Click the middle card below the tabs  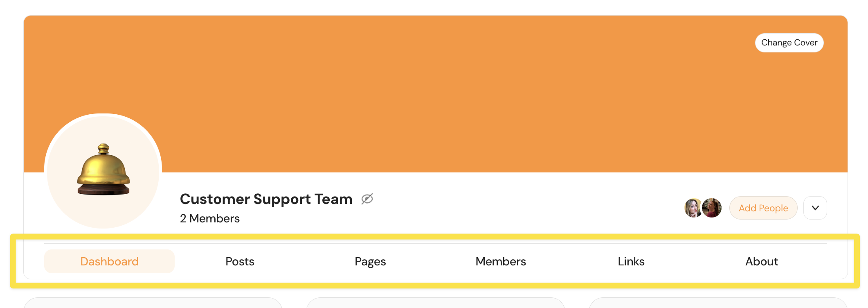point(435,303)
